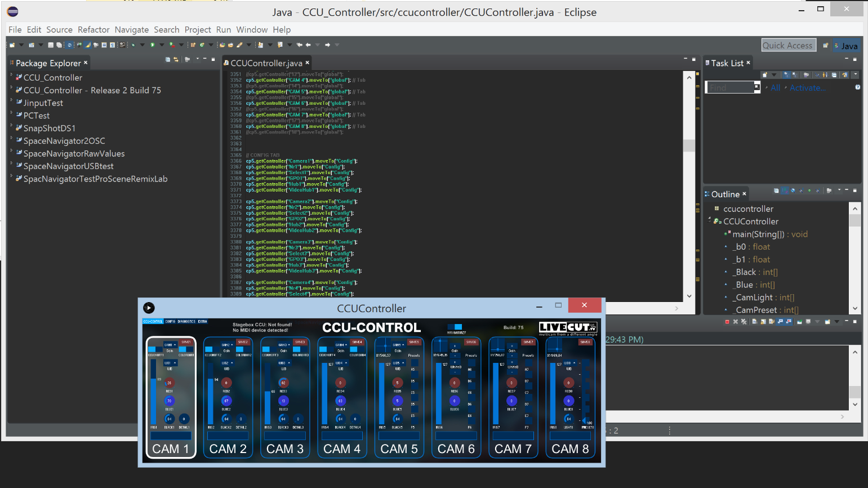Viewport: 868px width, 488px height.
Task: Click the IRIS1 slider in CAM 1
Action: tap(153, 392)
